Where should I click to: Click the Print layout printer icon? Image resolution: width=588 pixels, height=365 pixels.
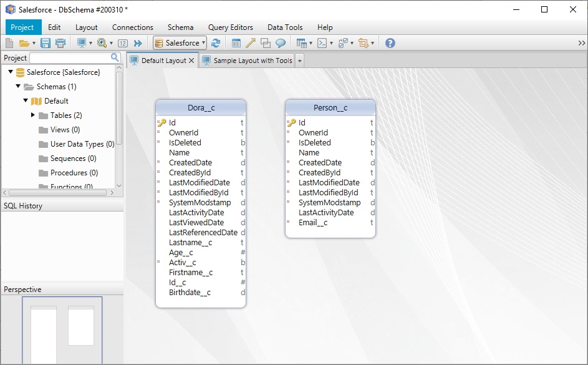[x=60, y=43]
